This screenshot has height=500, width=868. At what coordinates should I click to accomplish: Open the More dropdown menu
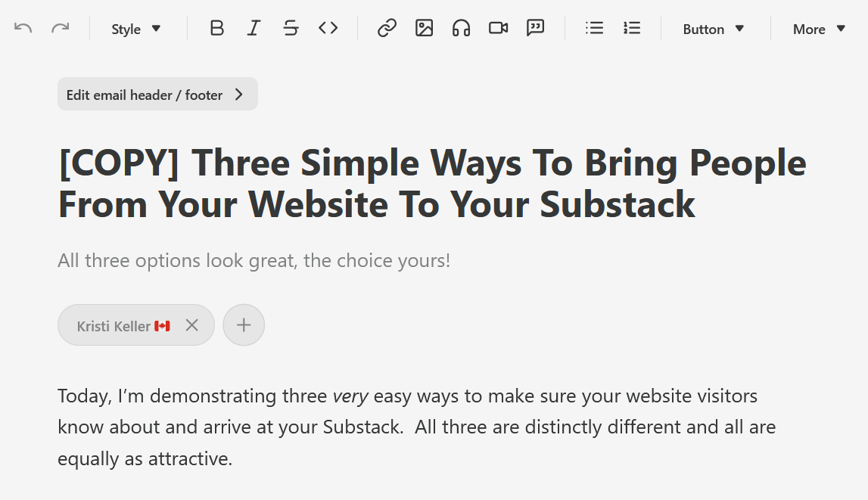[819, 29]
